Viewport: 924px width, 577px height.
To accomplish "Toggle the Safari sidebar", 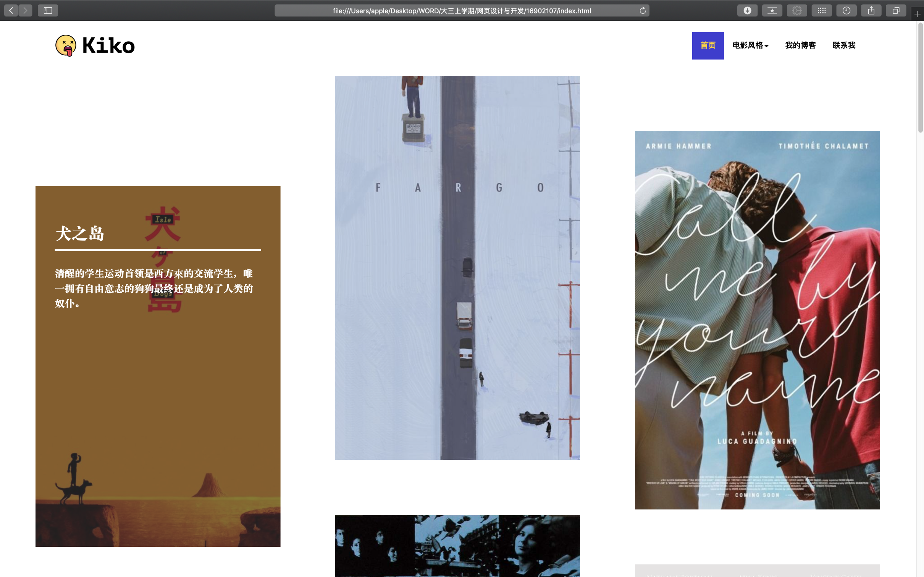I will pos(48,10).
